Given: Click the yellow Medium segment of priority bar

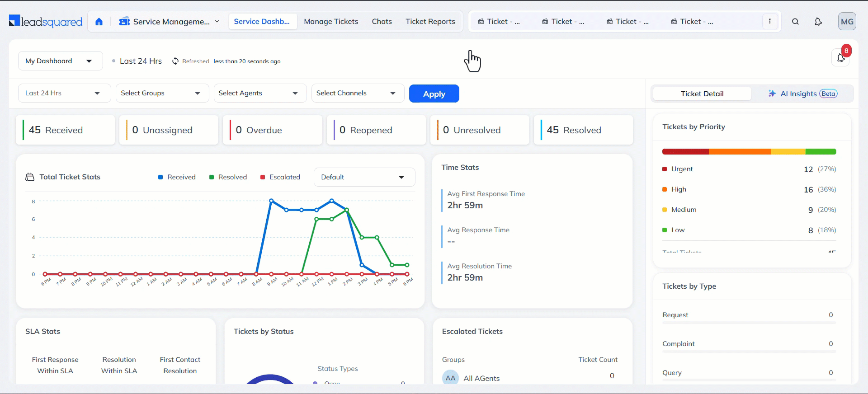Looking at the screenshot, I should point(788,152).
